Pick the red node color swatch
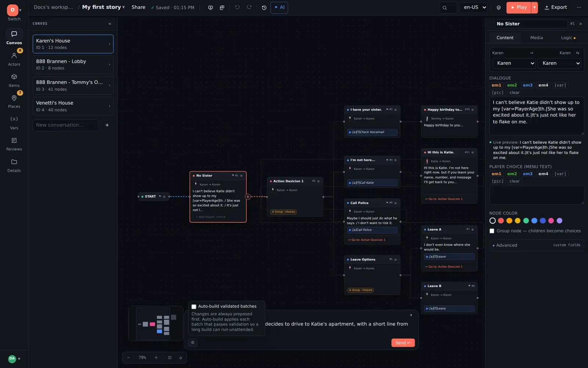This screenshot has height=368, width=588. click(x=501, y=221)
